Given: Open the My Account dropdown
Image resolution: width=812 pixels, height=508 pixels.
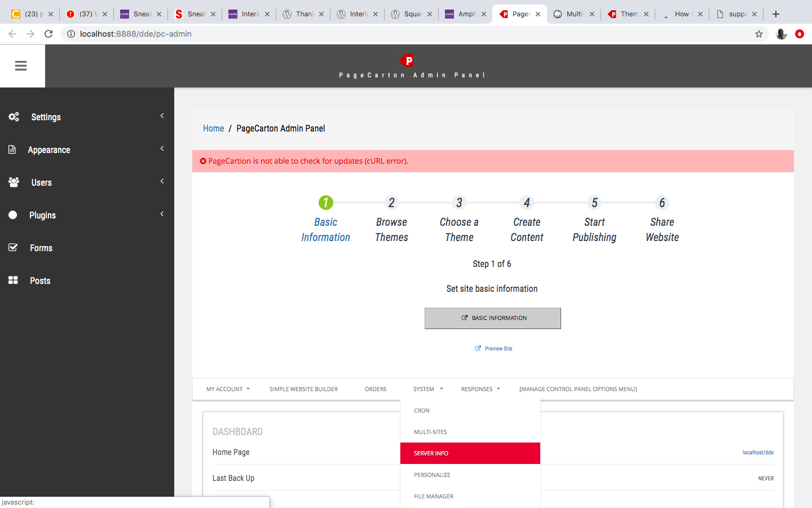Looking at the screenshot, I should coord(228,389).
